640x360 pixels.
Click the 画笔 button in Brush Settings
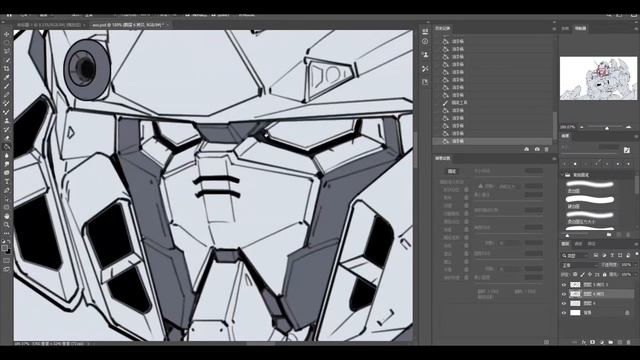click(x=451, y=171)
